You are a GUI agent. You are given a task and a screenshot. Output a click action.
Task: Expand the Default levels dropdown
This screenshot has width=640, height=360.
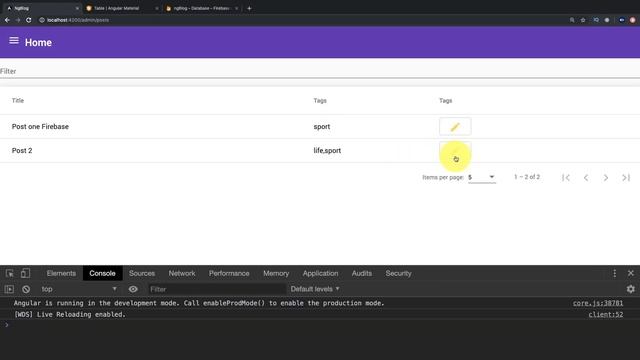coord(315,289)
